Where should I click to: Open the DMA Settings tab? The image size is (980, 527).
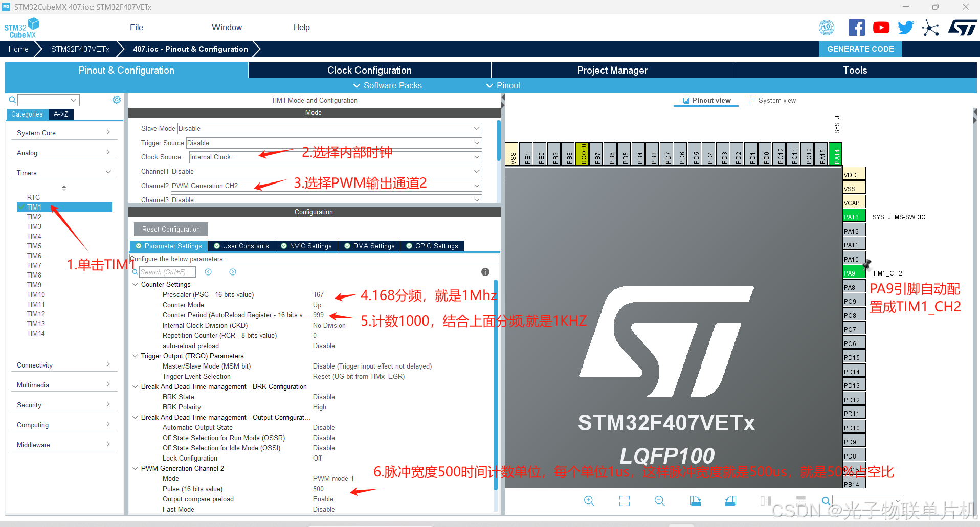[x=369, y=246]
